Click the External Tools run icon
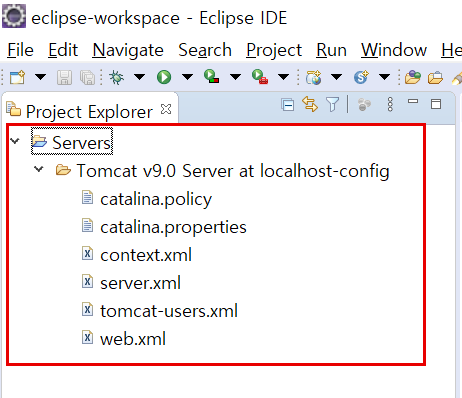462x398 pixels. [x=260, y=77]
